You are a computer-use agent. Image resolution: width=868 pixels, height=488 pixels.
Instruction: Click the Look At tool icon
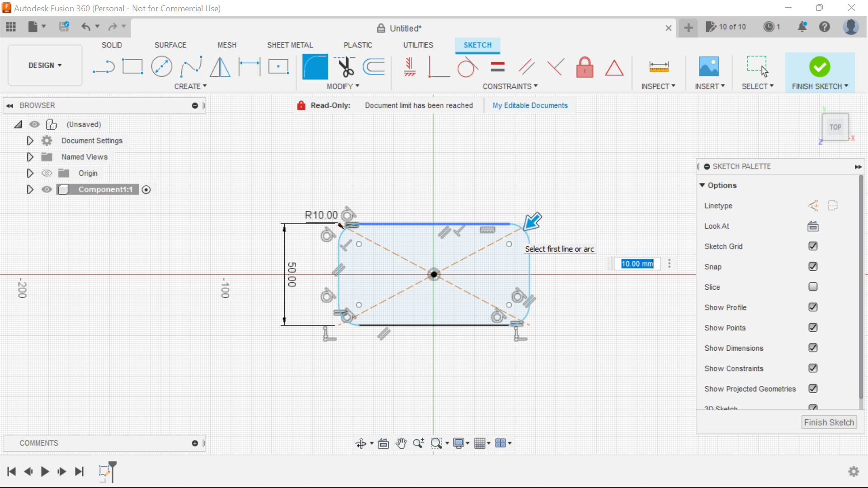coord(812,226)
